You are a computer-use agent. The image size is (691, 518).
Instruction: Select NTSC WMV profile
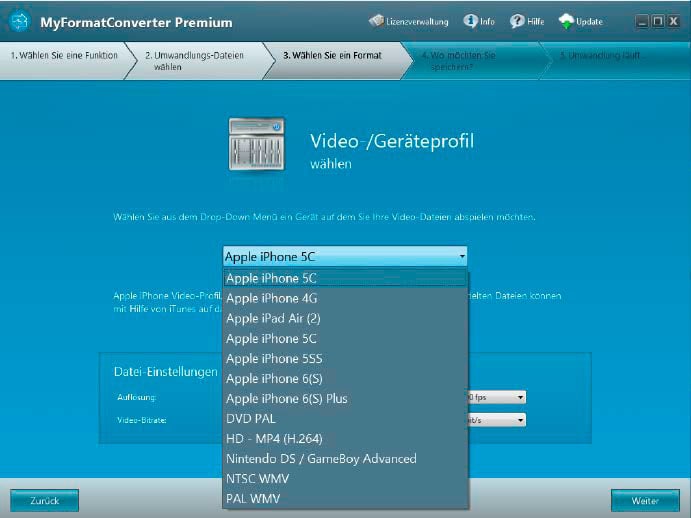click(x=345, y=479)
